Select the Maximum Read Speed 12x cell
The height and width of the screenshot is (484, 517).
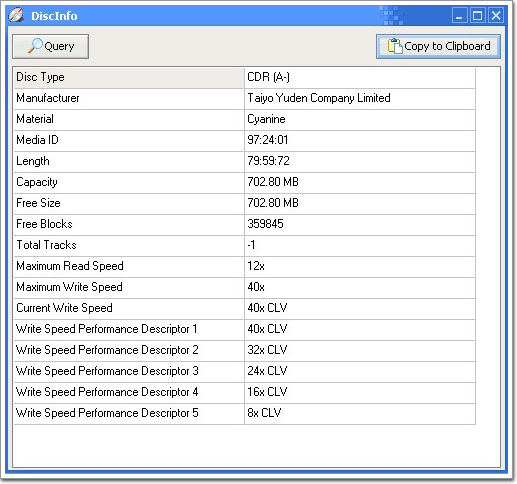click(x=360, y=267)
